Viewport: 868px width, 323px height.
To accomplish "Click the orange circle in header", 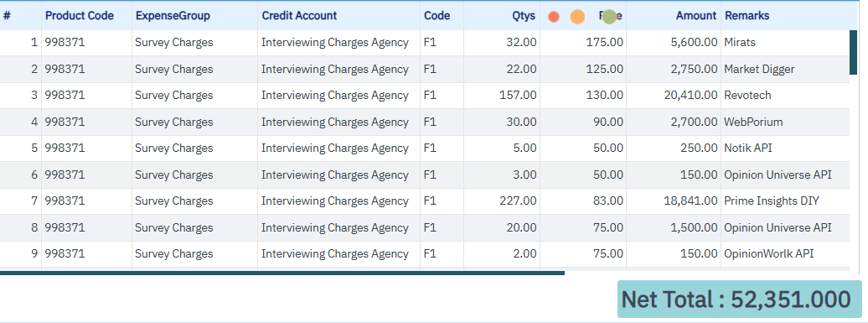I will point(577,17).
